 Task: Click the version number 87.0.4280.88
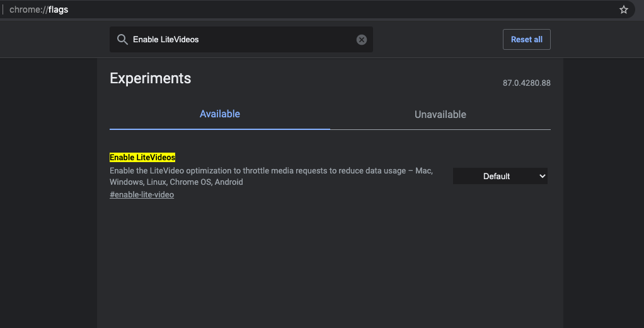(x=527, y=83)
